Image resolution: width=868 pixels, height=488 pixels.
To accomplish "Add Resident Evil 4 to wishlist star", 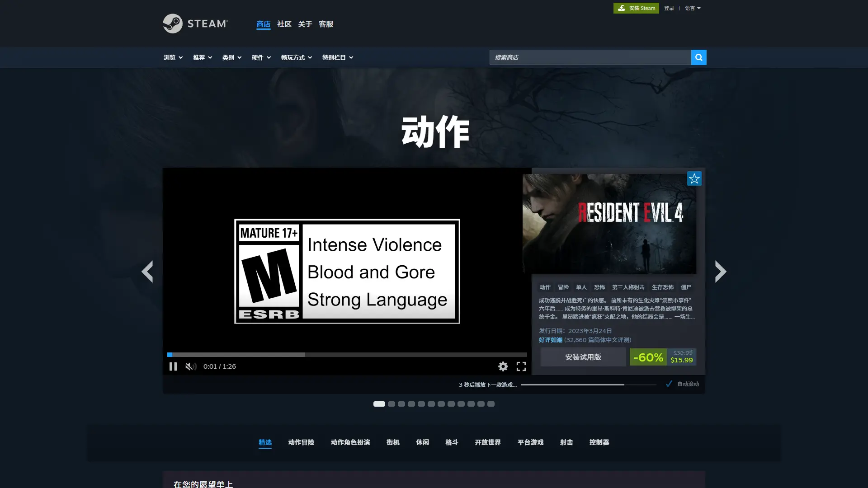I will [x=694, y=178].
